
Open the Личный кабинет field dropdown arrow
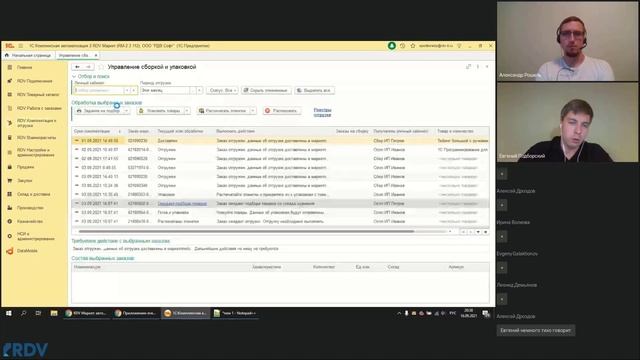point(127,90)
